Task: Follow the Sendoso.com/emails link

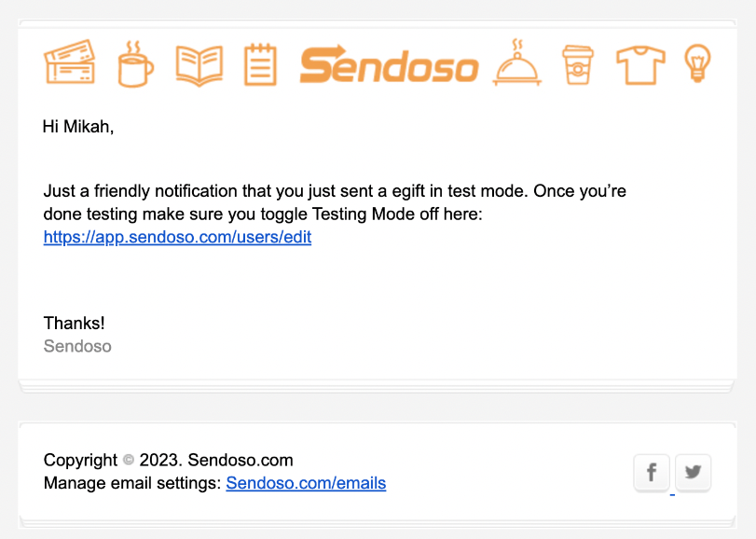Action: tap(306, 483)
